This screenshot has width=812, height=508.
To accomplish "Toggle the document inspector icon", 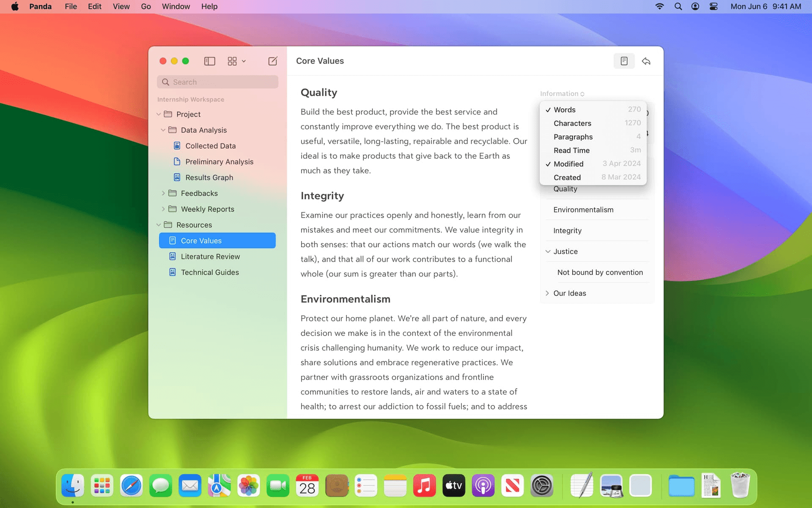I will (x=624, y=61).
